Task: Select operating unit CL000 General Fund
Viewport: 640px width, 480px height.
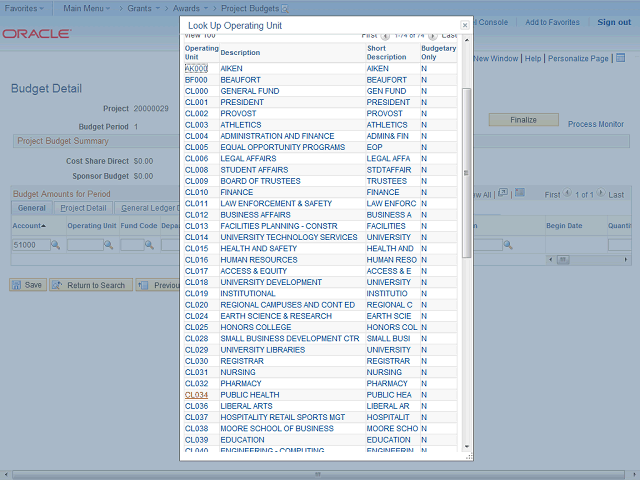Action: 196,91
